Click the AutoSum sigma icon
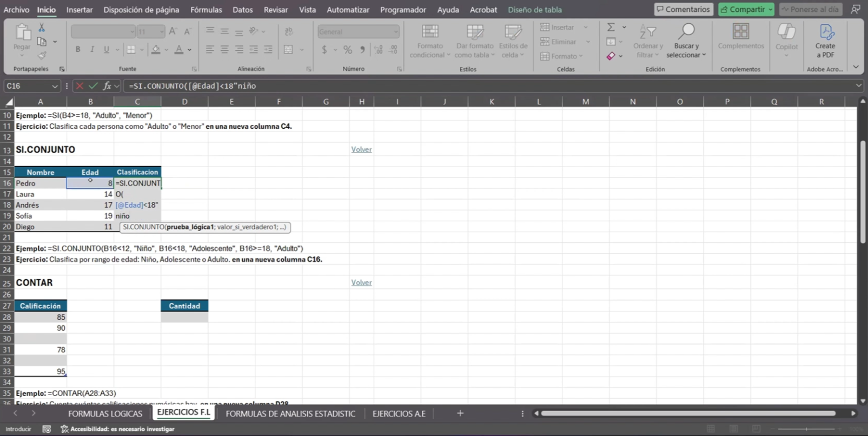Image resolution: width=868 pixels, height=436 pixels. click(x=611, y=27)
